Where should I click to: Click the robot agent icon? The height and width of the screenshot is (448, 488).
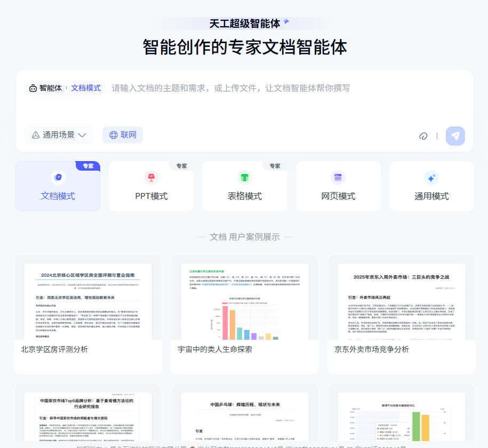click(33, 89)
